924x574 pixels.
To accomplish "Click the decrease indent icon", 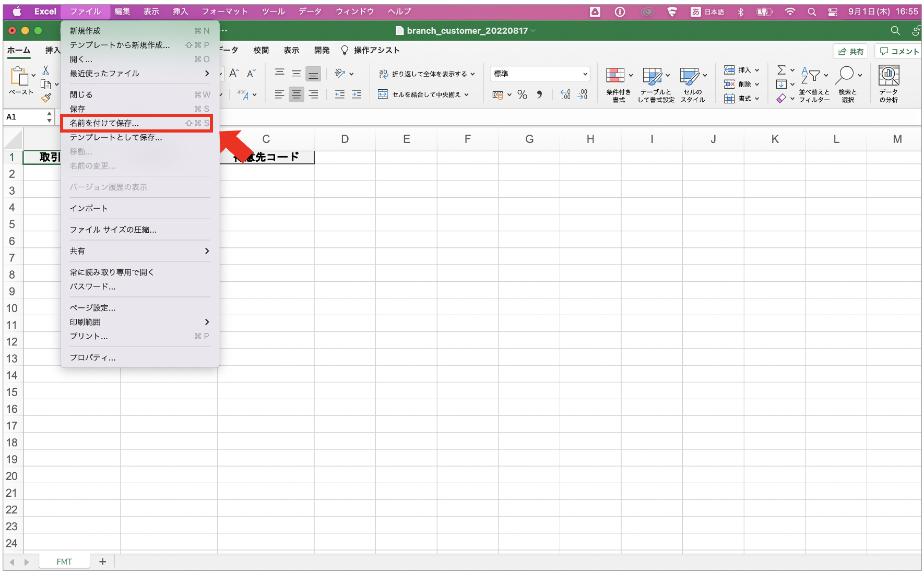I will (x=340, y=94).
